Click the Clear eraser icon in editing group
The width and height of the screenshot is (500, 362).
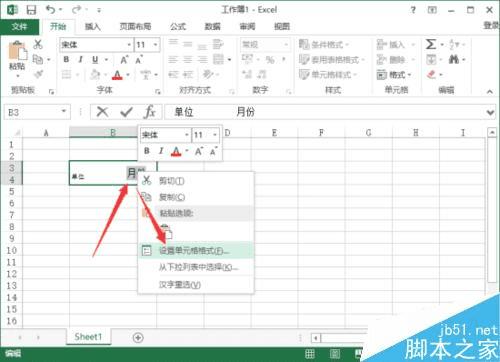[431, 74]
